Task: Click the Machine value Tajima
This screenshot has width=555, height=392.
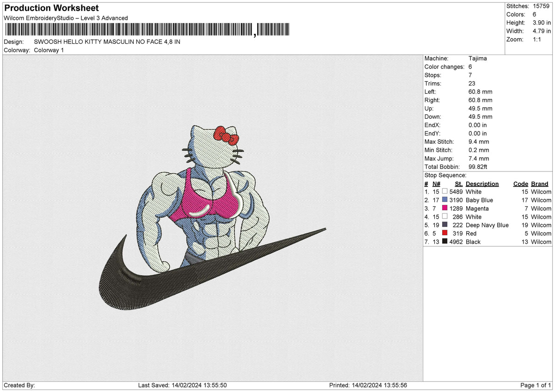Action: pyautogui.click(x=478, y=58)
